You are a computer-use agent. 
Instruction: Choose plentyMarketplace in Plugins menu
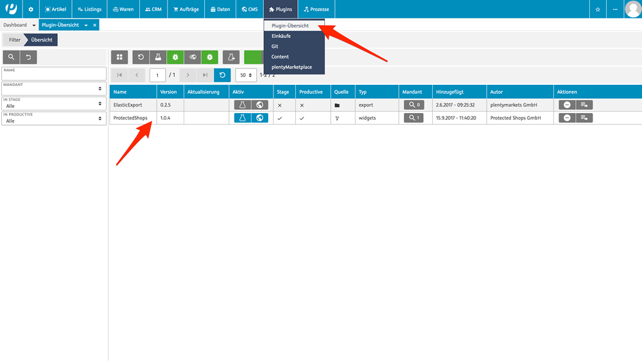[x=291, y=67]
